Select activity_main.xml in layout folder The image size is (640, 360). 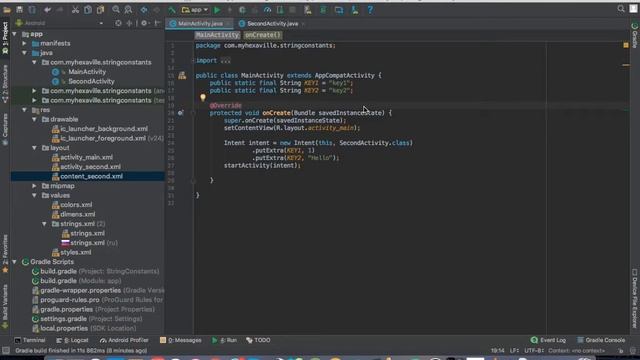click(x=87, y=157)
